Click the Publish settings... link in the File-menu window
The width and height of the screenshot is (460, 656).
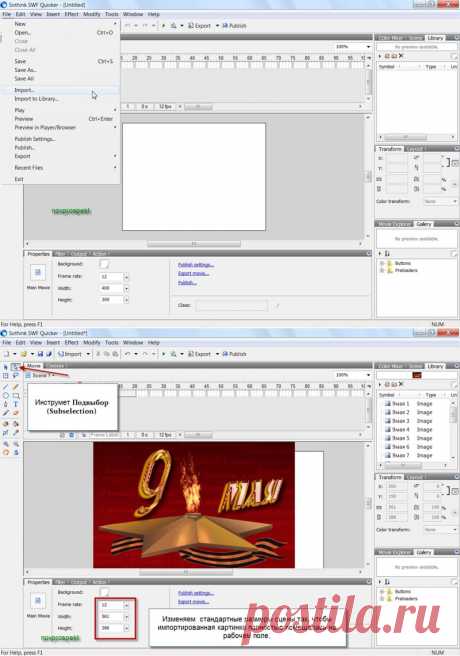coord(196,265)
